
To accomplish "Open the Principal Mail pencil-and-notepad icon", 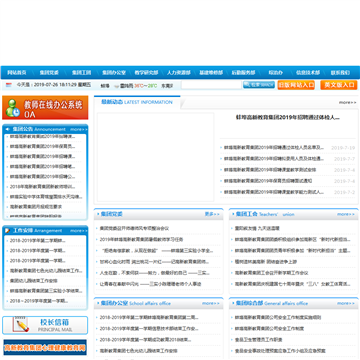I will pyautogui.click(x=21, y=325).
